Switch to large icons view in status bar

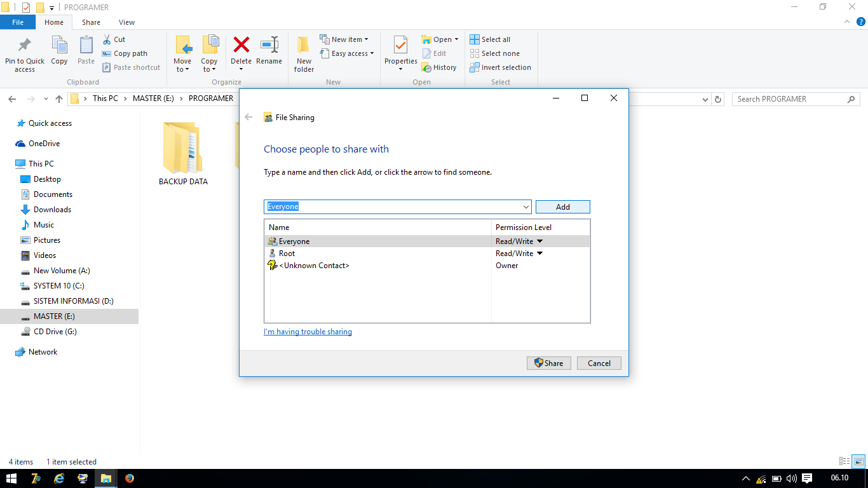click(x=858, y=461)
